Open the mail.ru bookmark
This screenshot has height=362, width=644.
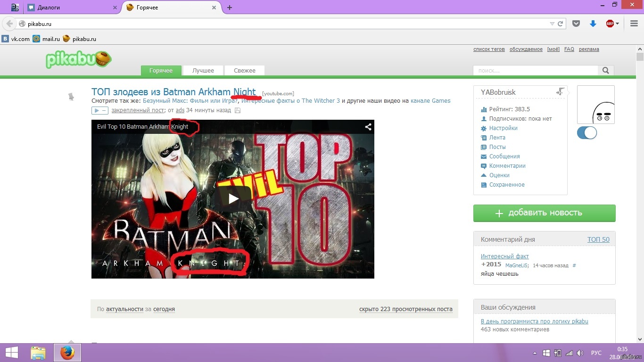46,39
